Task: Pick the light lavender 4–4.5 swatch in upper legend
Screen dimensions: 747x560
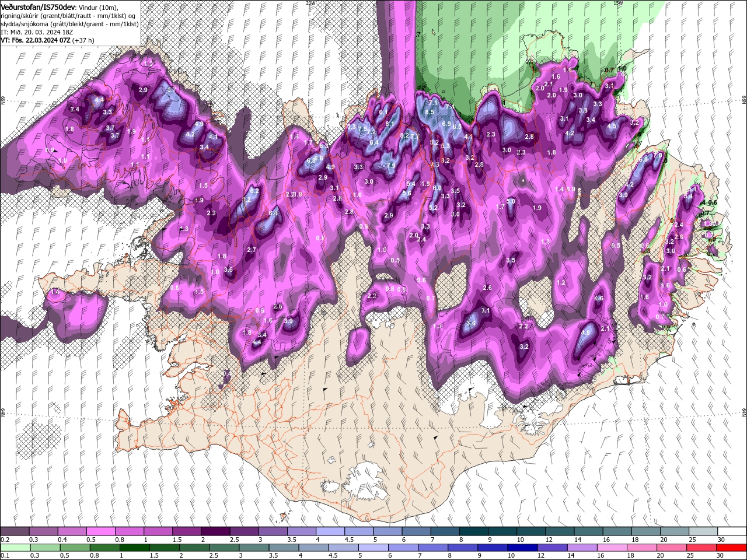Action: [x=330, y=531]
